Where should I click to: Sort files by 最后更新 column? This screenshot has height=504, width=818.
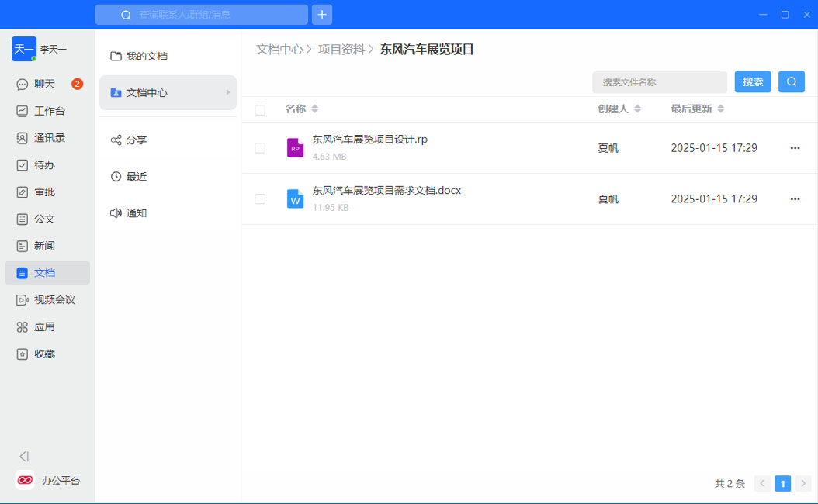pos(721,109)
